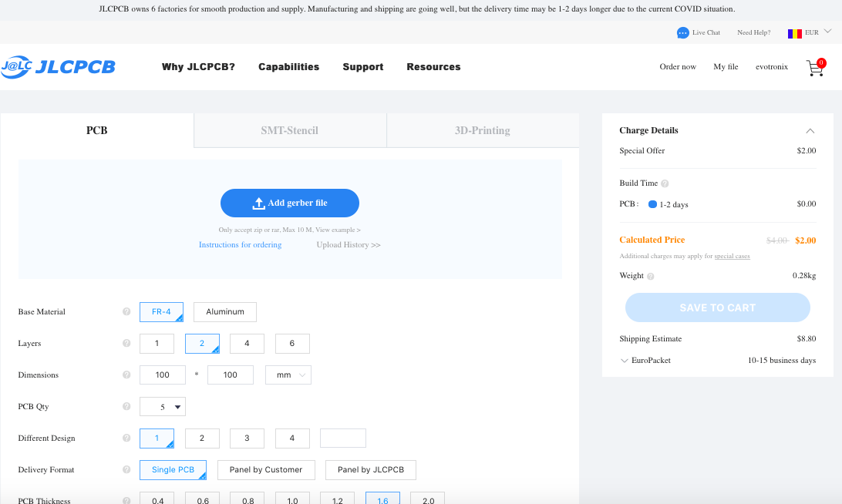Open Why JLCPCB? menu

[198, 67]
